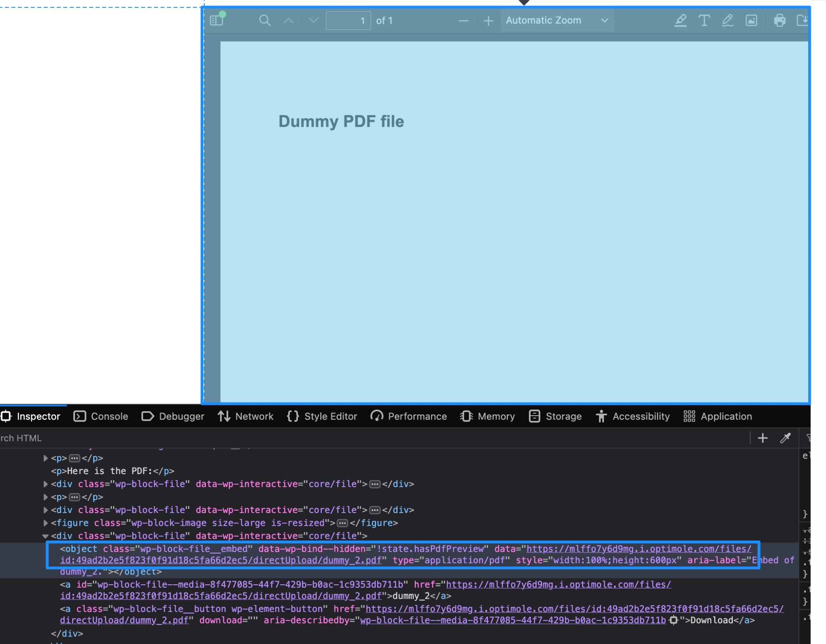Open the Automatic Zoom dropdown
826x644 pixels.
coord(557,20)
